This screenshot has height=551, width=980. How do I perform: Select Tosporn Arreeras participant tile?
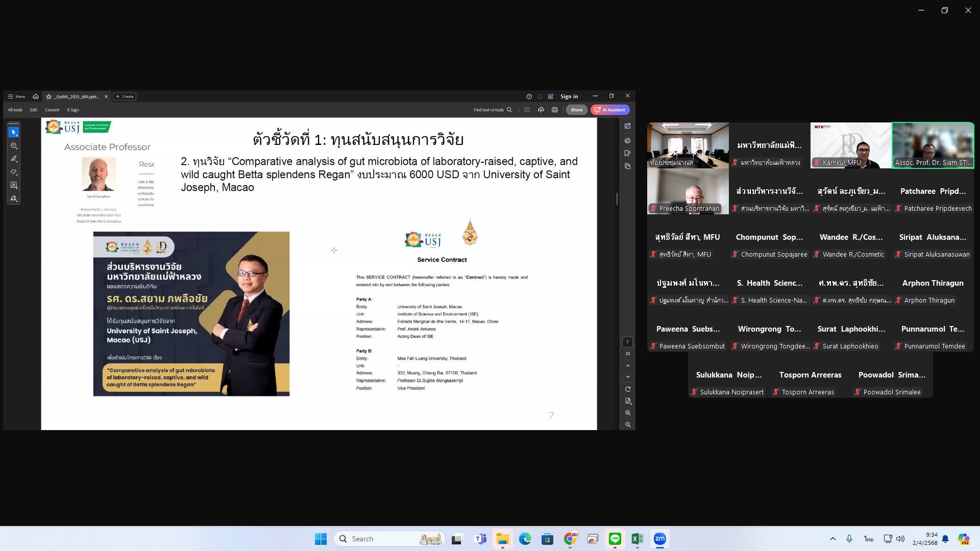811,375
